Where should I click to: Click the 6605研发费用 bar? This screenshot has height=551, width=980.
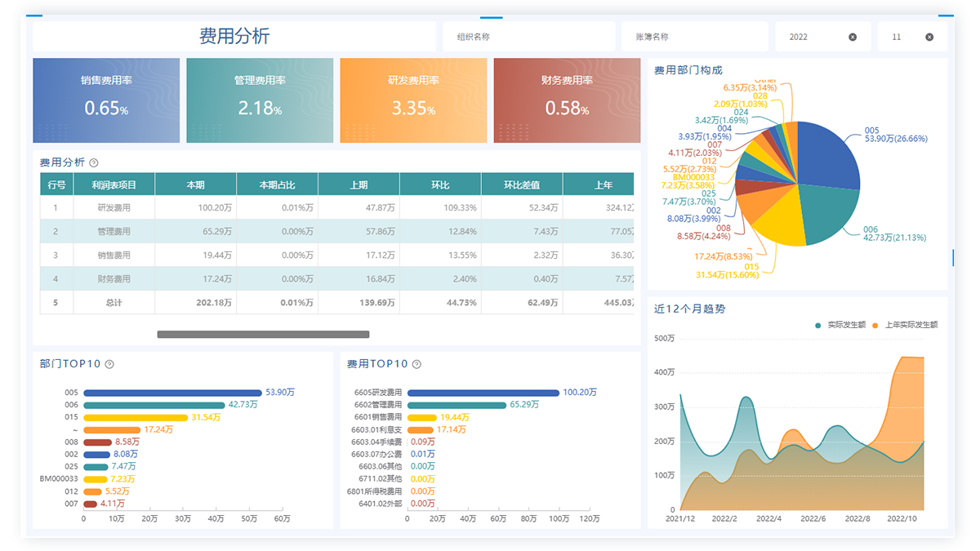click(483, 393)
